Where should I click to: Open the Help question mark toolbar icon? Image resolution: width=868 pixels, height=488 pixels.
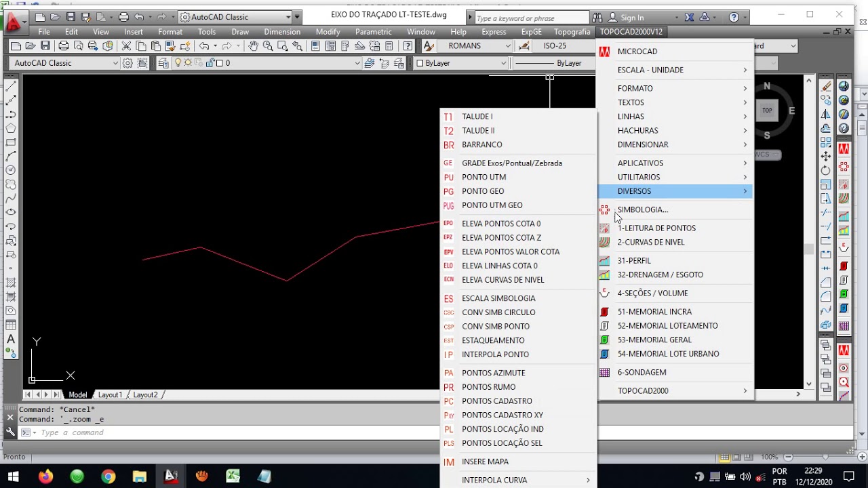coord(408,45)
